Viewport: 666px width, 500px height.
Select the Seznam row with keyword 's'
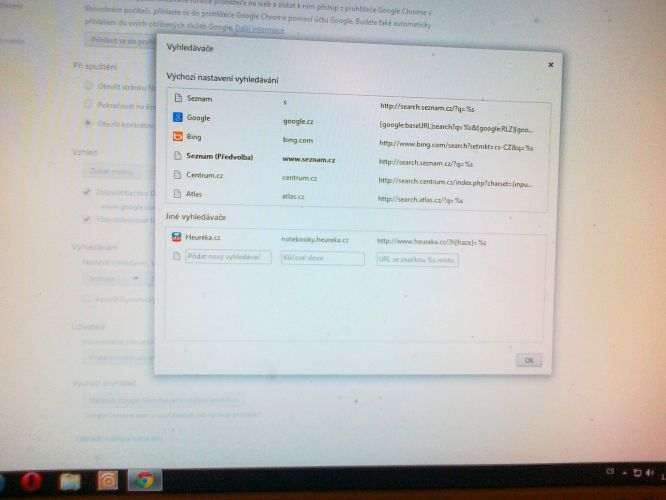359,102
